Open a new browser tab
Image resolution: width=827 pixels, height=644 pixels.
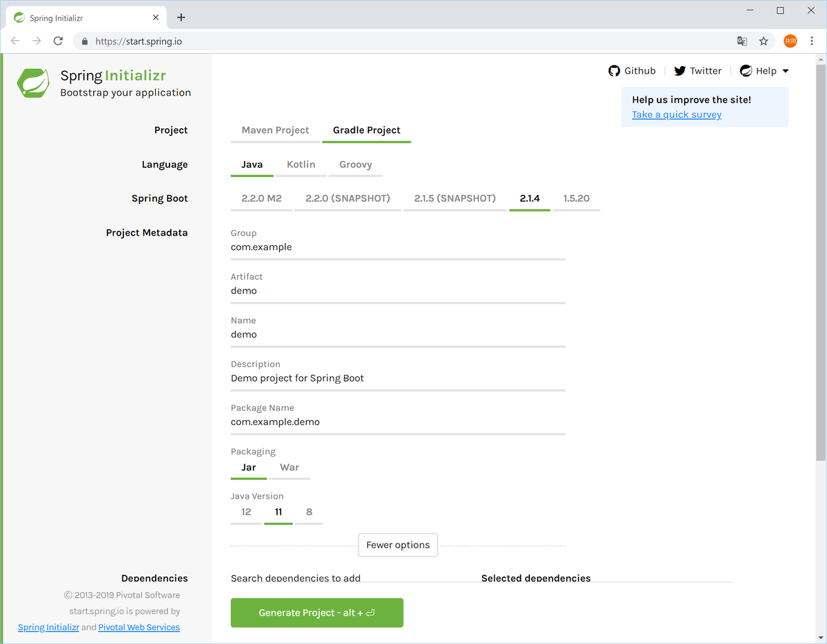tap(181, 17)
